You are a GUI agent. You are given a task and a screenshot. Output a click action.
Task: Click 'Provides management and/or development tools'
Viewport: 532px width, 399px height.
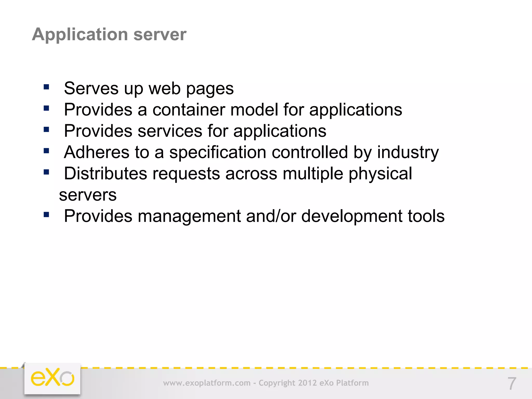coord(254,216)
